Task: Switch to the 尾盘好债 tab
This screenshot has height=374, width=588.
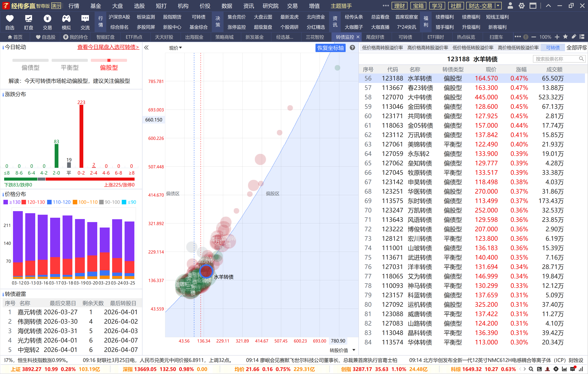Action: 375,37
